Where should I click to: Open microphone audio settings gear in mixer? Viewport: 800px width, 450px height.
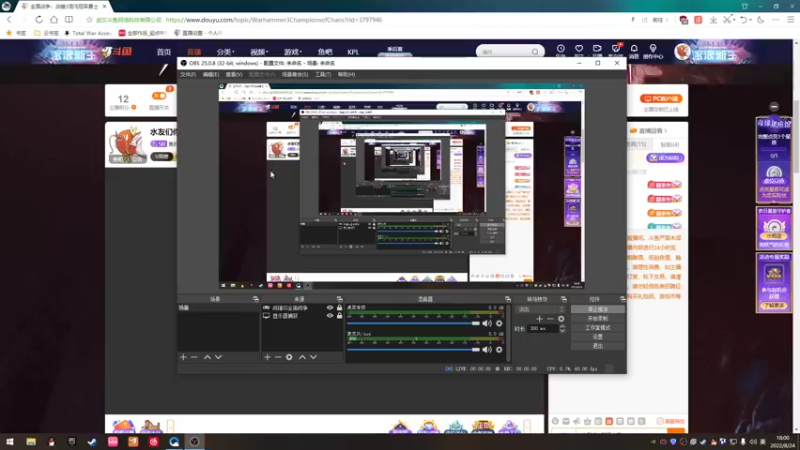(499, 349)
